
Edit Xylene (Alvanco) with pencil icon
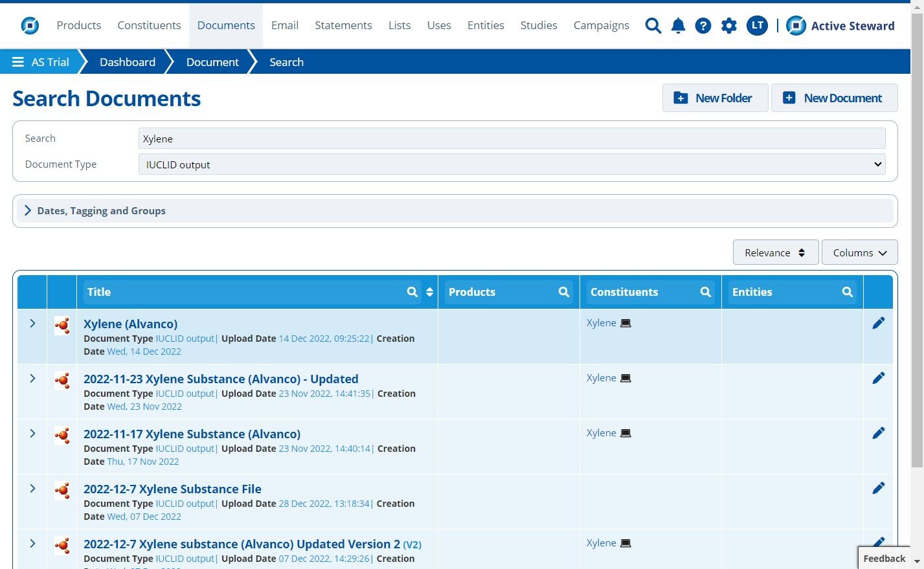878,323
